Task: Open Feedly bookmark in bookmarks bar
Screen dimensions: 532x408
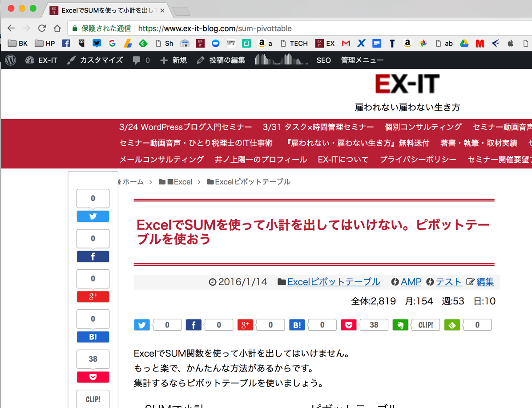Action: click(143, 44)
